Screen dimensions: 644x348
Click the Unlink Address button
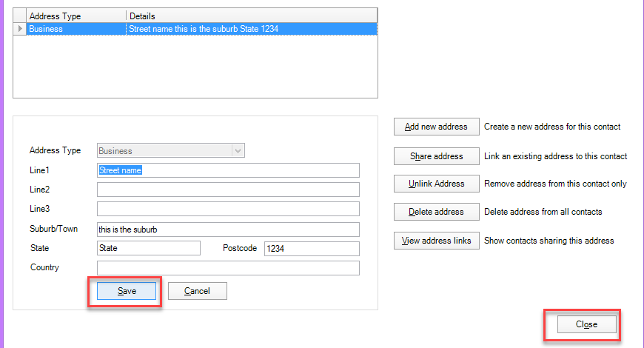click(436, 184)
